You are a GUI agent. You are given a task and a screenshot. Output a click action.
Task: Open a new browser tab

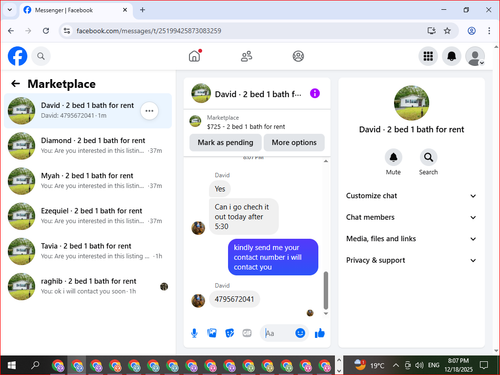[142, 10]
